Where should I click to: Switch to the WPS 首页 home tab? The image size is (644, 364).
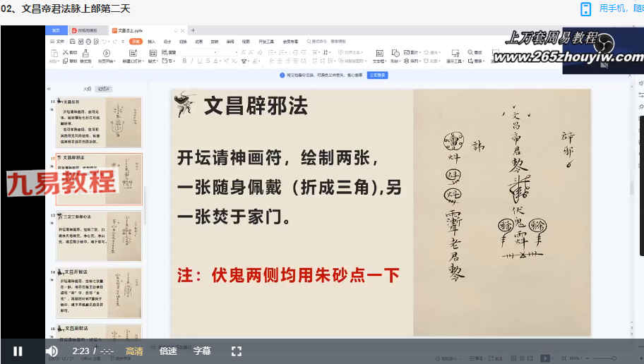(x=56, y=30)
